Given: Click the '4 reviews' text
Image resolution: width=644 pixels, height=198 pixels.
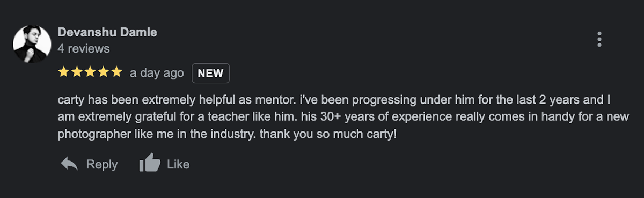Looking at the screenshot, I should coord(84,49).
